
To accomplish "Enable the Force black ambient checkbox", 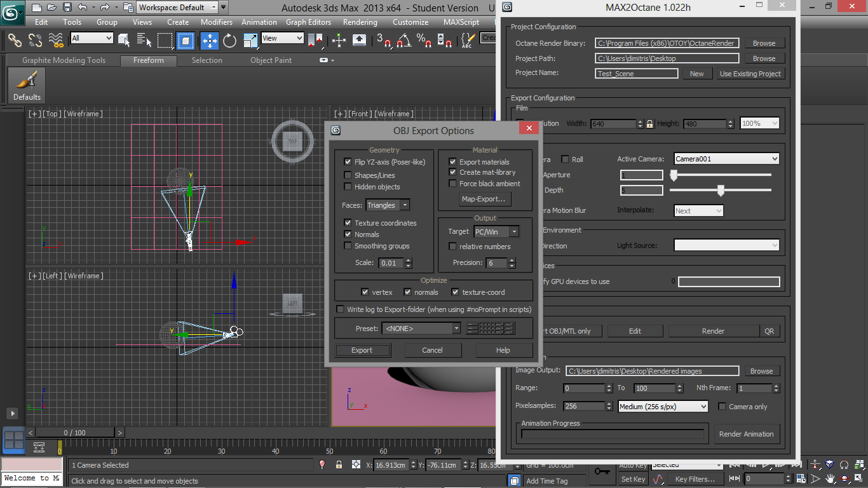I will tap(452, 184).
